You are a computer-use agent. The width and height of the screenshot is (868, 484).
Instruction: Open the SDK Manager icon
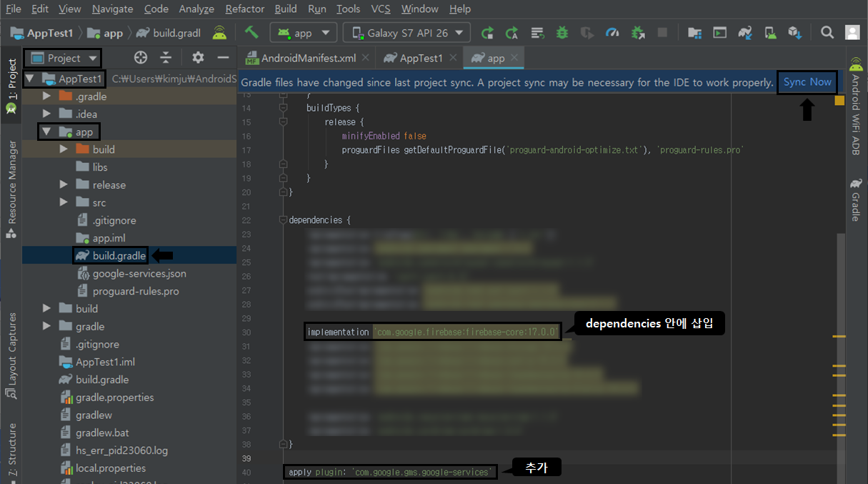794,33
